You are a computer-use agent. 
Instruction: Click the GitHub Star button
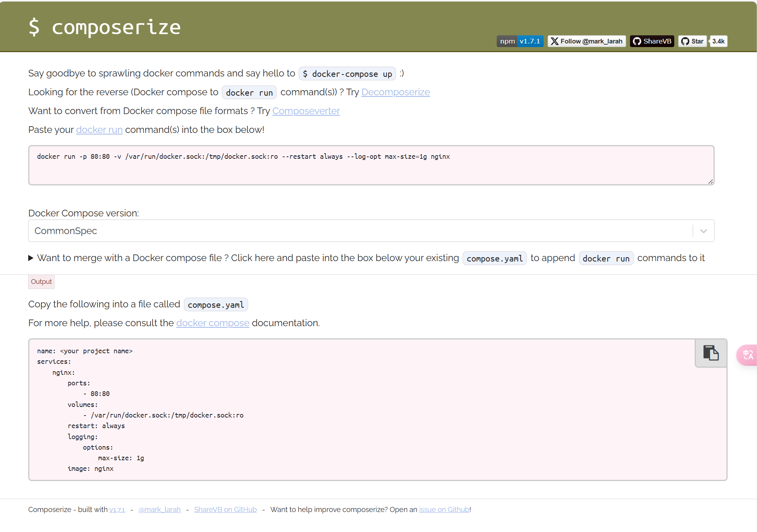pos(692,41)
